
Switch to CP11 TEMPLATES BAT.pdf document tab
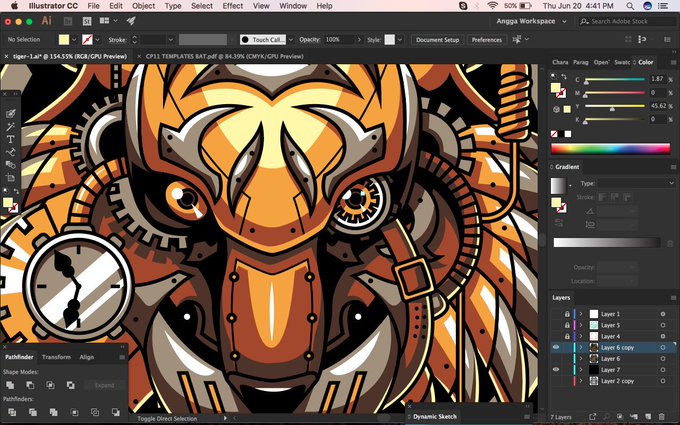[225, 56]
